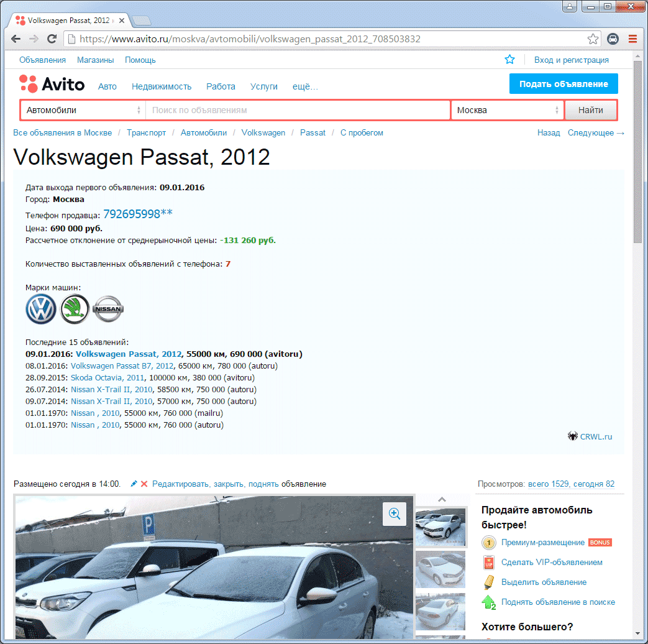Enlarge the photo with the magnifier icon
Image resolution: width=648 pixels, height=644 pixels.
point(395,513)
